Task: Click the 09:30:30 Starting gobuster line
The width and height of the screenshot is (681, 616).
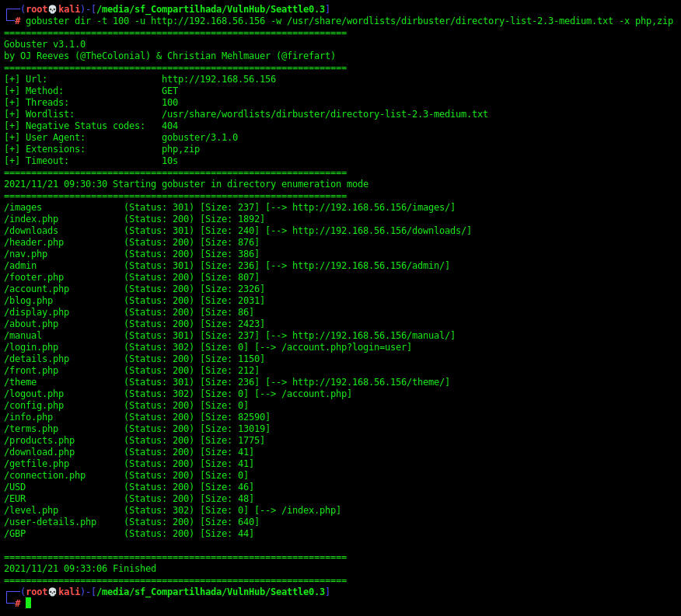Action: pos(187,184)
